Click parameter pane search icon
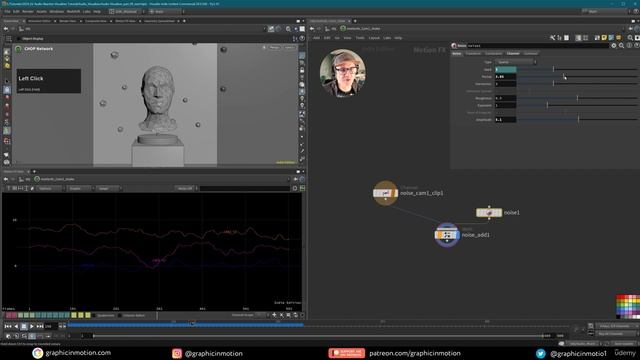Viewport: 640px width, 360px height. point(621,46)
